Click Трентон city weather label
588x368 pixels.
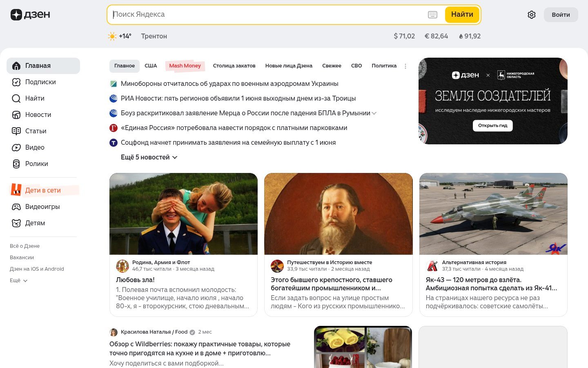pos(154,36)
